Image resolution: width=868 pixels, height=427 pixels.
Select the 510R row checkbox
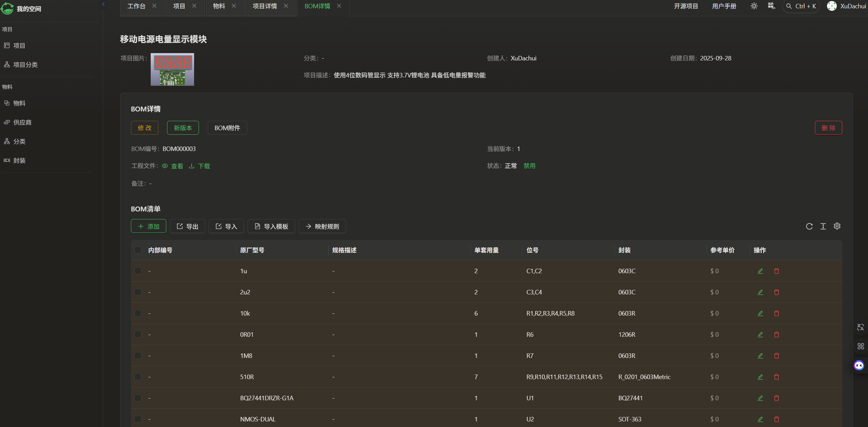pos(138,377)
